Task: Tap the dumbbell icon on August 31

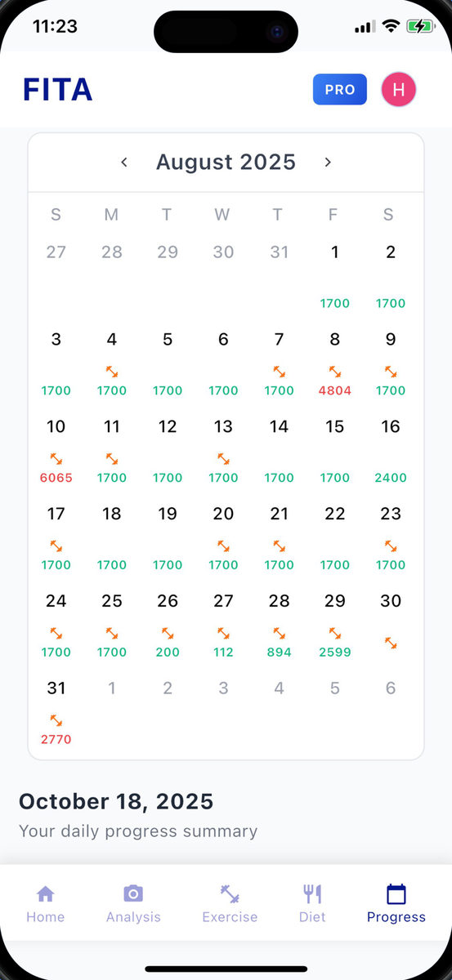Action: click(x=56, y=720)
